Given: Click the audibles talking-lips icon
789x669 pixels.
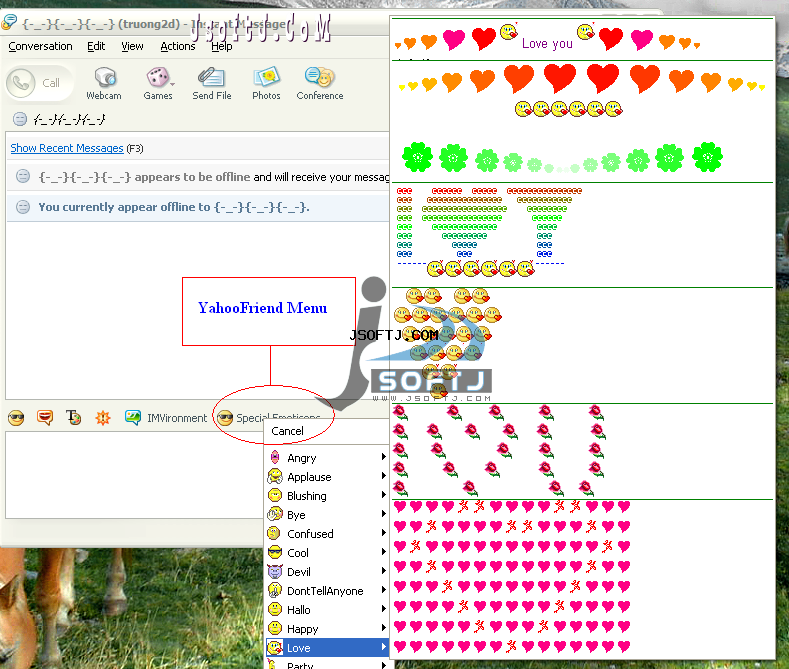Looking at the screenshot, I should (45, 417).
